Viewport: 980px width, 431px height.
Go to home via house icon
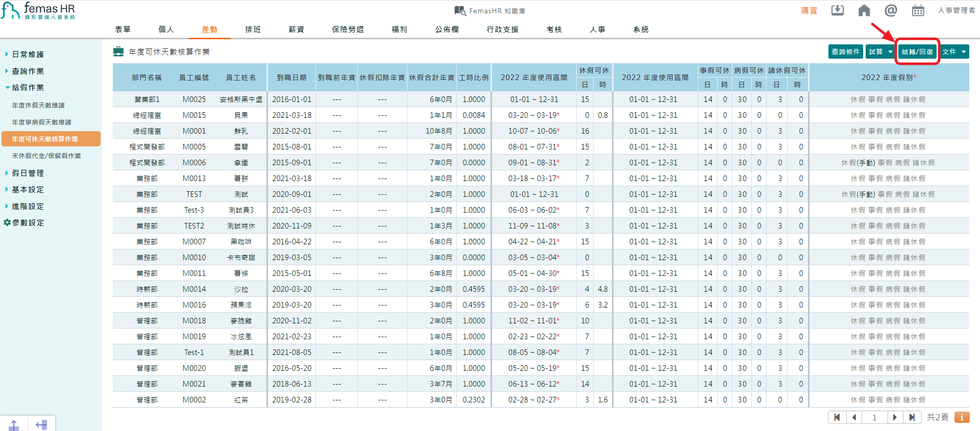pos(864,10)
